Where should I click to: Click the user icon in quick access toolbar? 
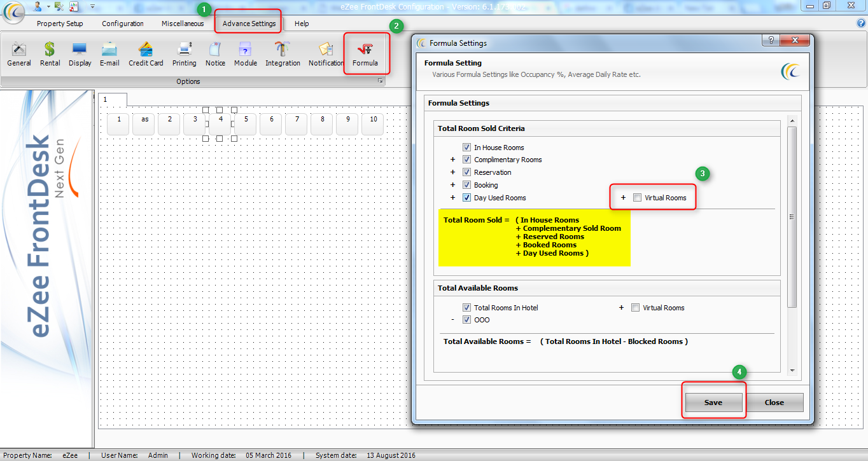click(37, 6)
